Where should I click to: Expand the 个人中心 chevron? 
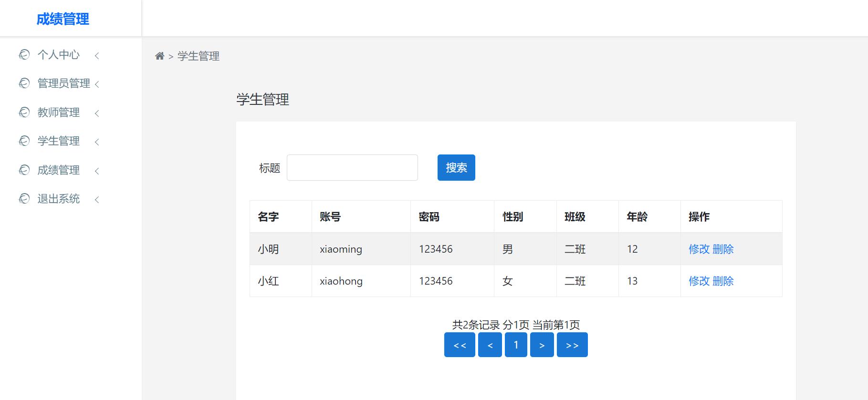pyautogui.click(x=97, y=56)
